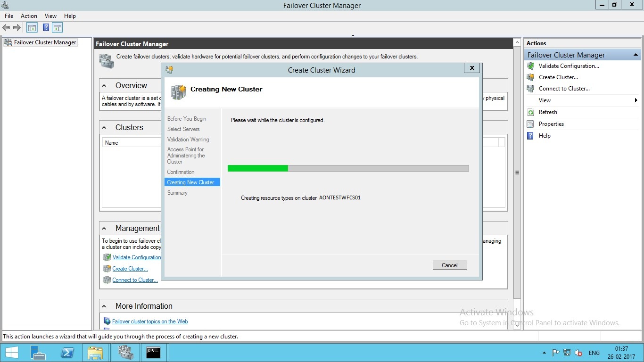The height and width of the screenshot is (362, 644).
Task: Click the Help icon in the Actions pane
Action: (530, 136)
